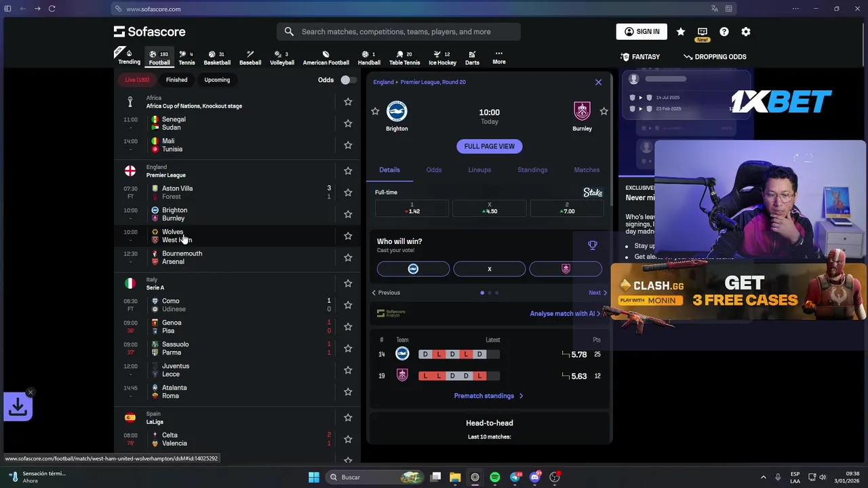Switch to the Standings tab
Image resolution: width=868 pixels, height=488 pixels.
532,170
